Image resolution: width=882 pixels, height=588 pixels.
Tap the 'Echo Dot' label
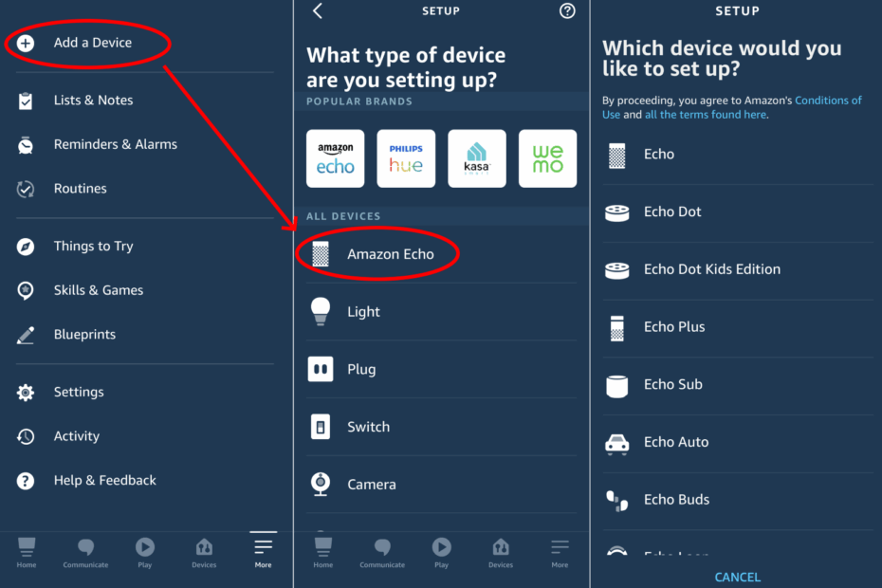coord(672,212)
